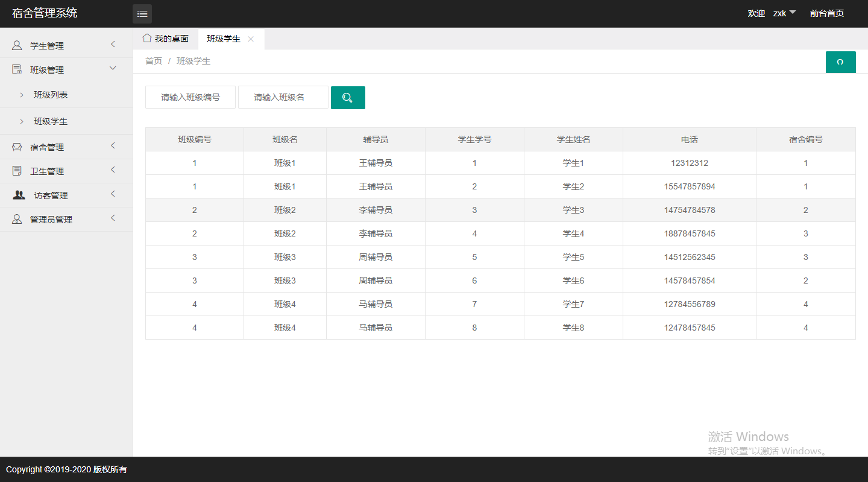This screenshot has height=482, width=868.
Task: Click the 学生姓名 column header
Action: [573, 139]
